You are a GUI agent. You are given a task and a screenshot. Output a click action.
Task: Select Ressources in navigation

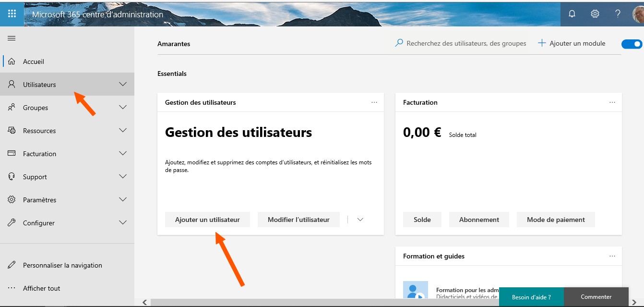click(x=67, y=131)
